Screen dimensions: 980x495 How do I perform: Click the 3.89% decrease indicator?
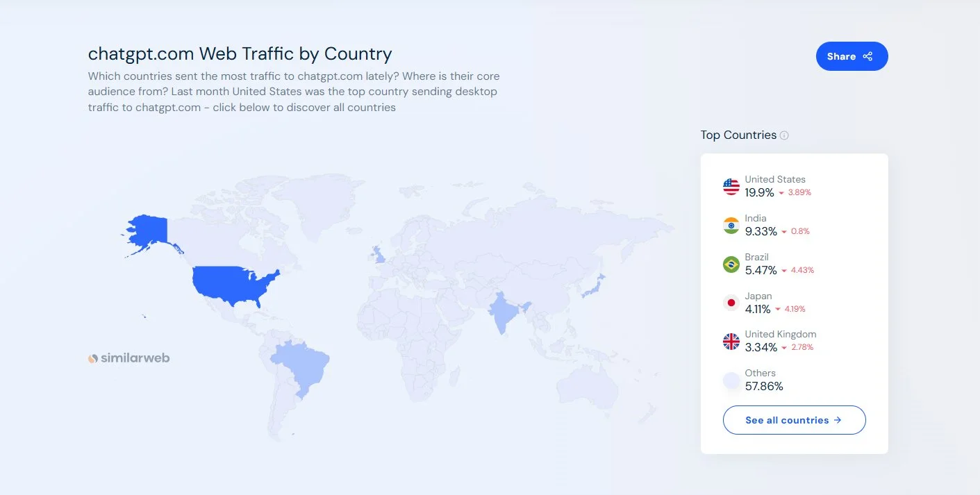tap(795, 192)
